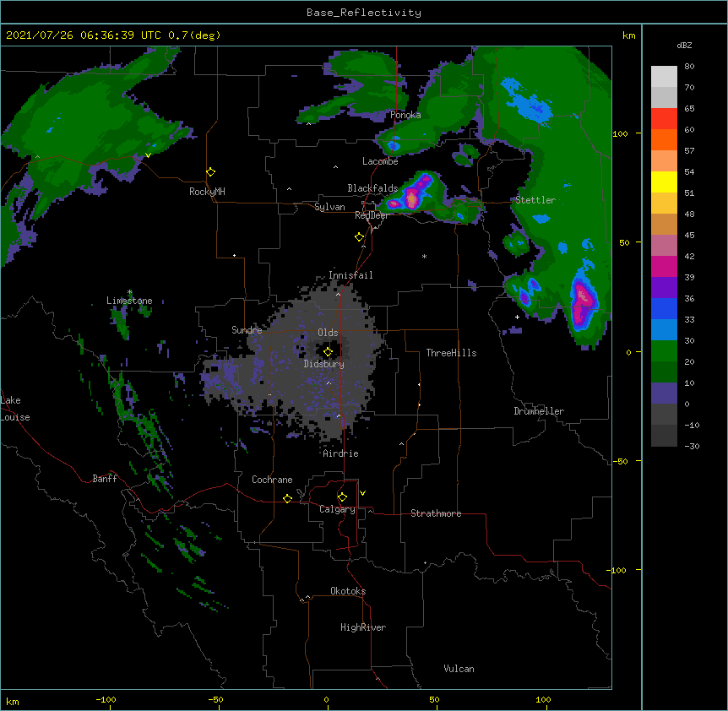Click the Banff label

[105, 479]
